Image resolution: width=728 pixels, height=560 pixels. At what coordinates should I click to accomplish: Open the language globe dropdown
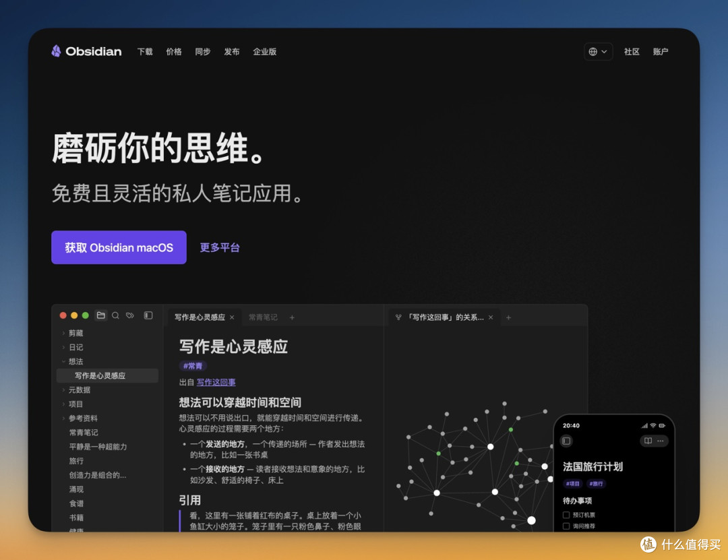598,51
